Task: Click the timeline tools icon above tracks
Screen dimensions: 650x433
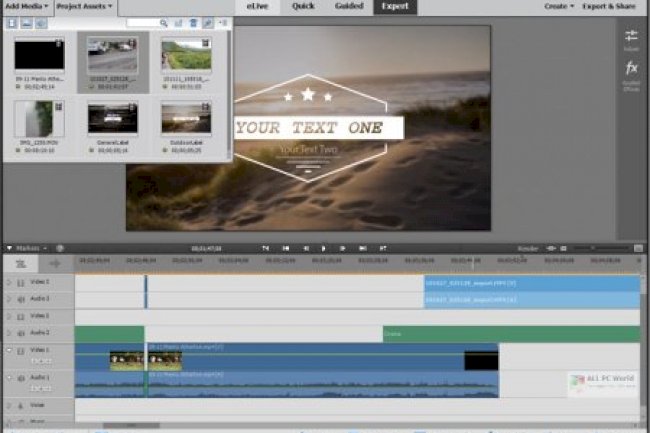Action: (20, 262)
